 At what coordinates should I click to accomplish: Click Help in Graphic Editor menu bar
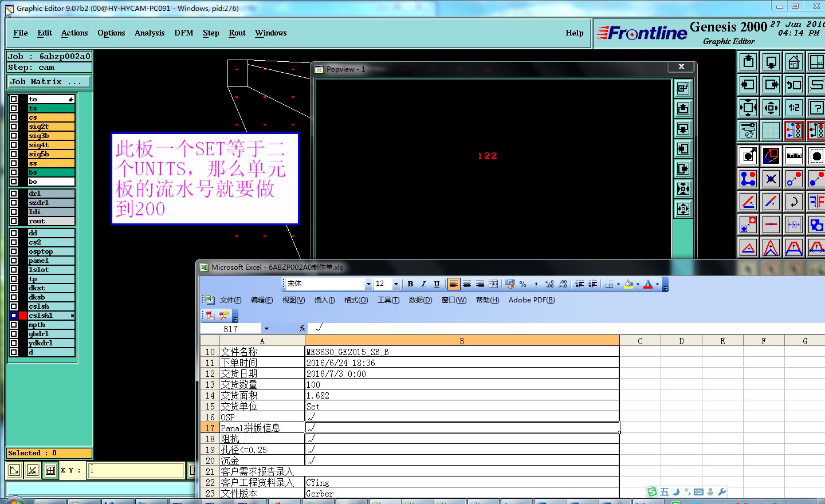point(575,33)
